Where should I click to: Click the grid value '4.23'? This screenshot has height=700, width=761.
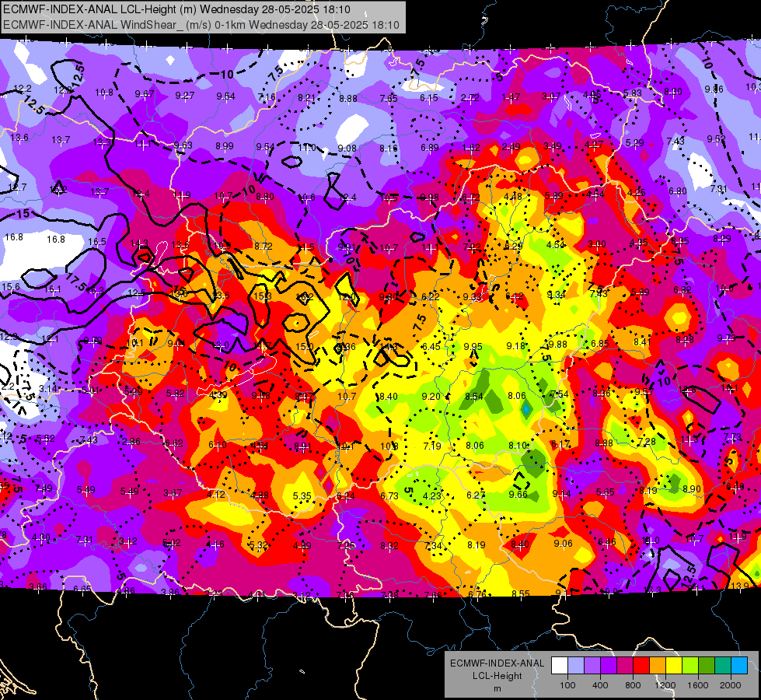432,496
